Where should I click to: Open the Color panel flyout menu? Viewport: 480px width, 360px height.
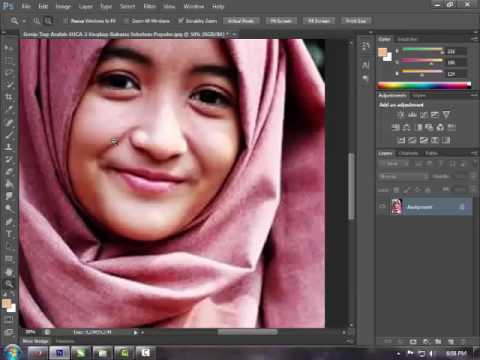474,39
